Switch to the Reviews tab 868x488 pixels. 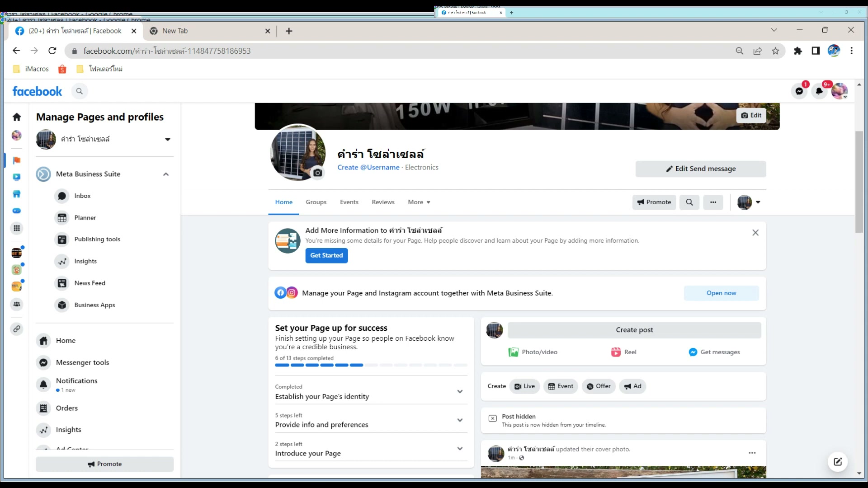point(383,202)
